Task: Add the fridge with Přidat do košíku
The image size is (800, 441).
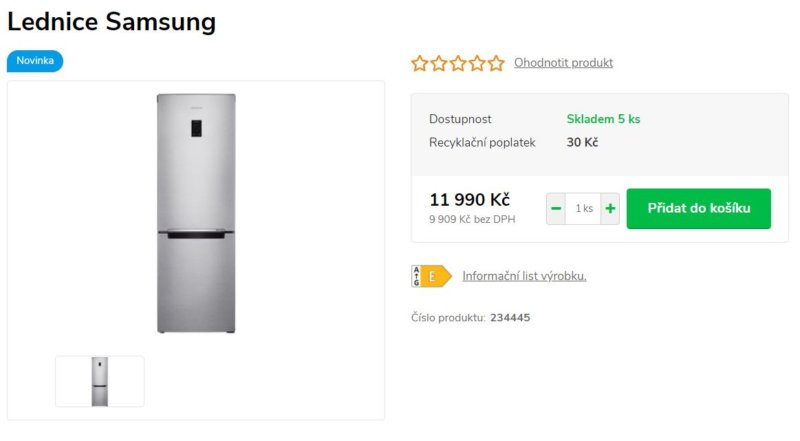Action: [x=698, y=208]
